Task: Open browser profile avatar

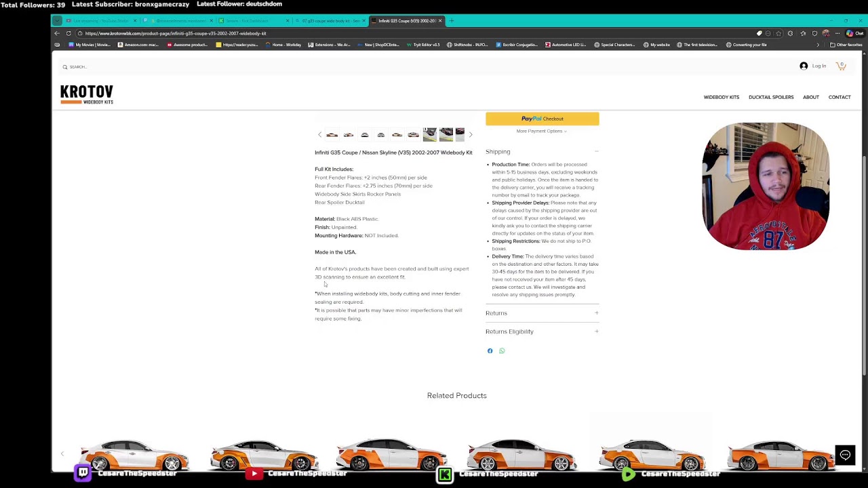Action: [826, 33]
